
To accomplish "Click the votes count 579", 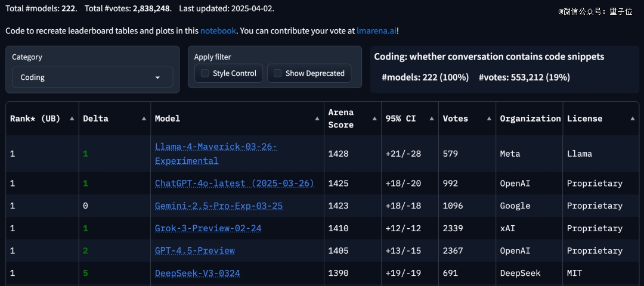I will tap(450, 154).
